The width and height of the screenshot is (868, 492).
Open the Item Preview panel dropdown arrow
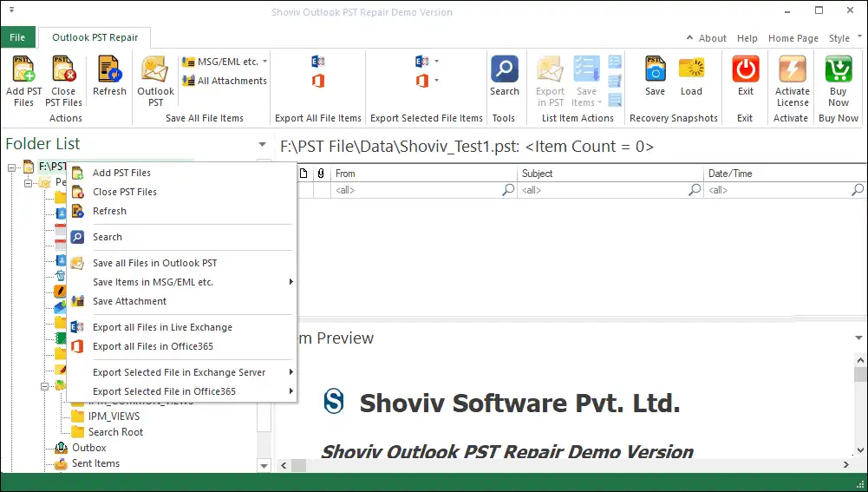(x=858, y=338)
